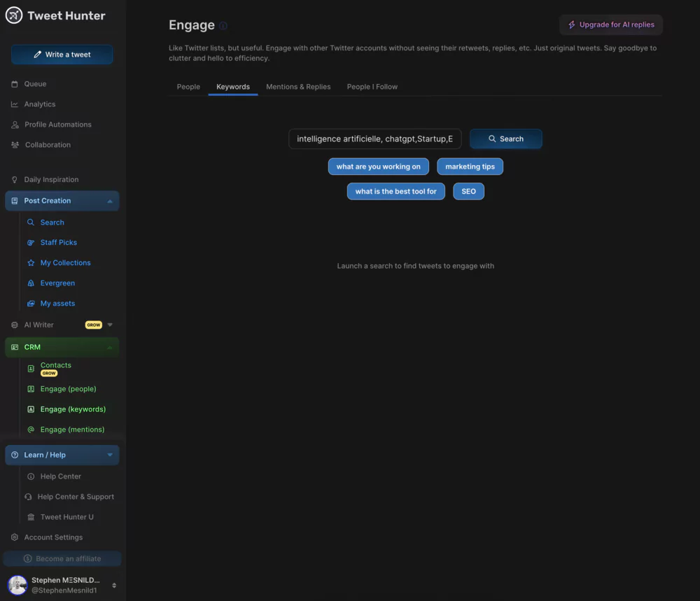Click the Analytics chart icon
The height and width of the screenshot is (601, 700).
click(x=15, y=104)
